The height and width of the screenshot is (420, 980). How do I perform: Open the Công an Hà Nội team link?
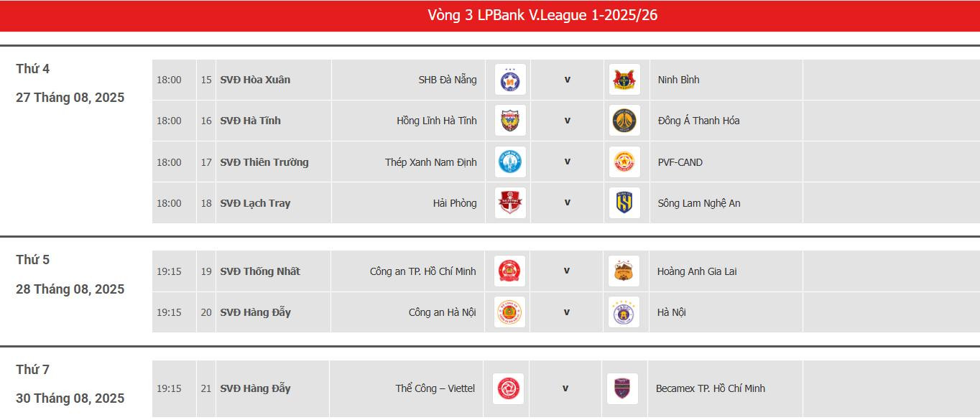[x=442, y=312]
